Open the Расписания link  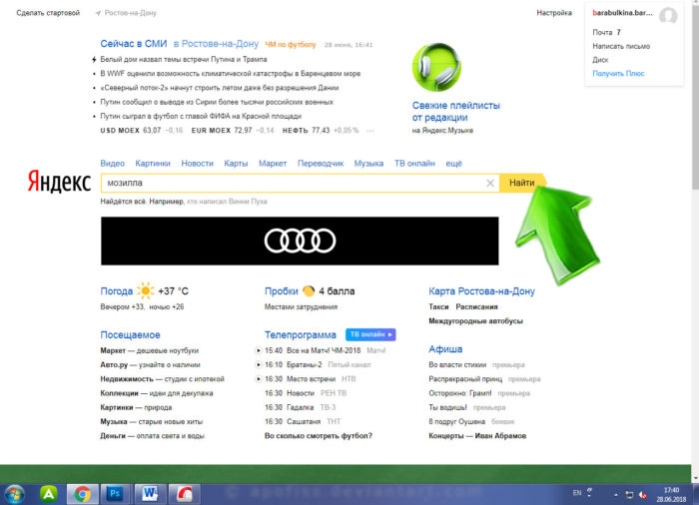pyautogui.click(x=477, y=307)
